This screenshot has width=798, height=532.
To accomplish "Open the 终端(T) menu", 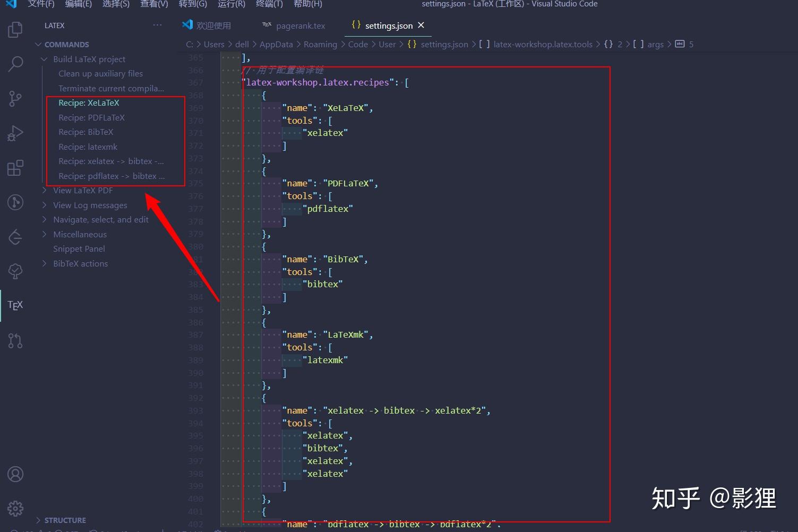I will click(x=269, y=4).
